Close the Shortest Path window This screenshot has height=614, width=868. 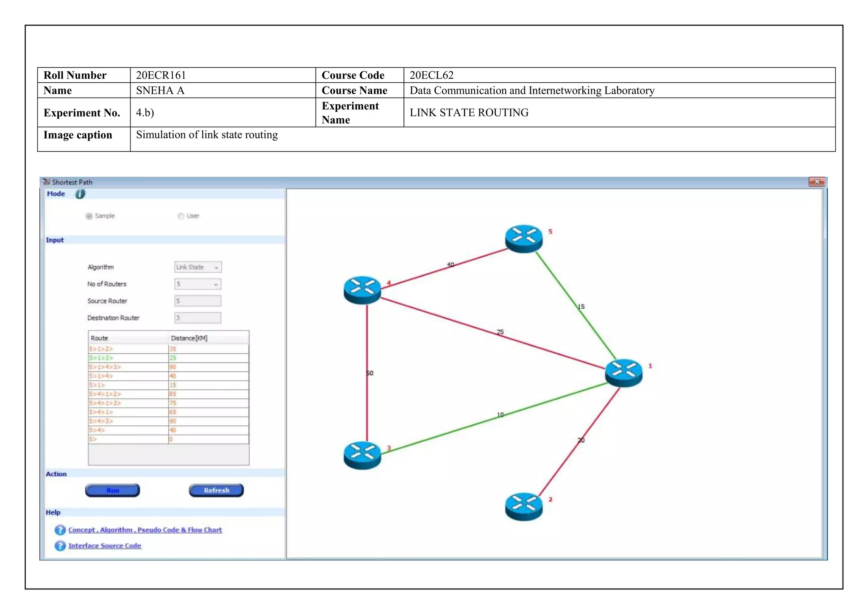tap(817, 182)
